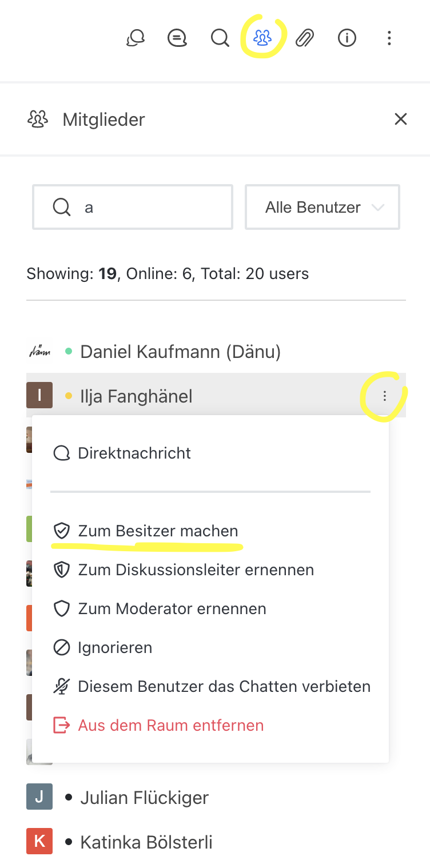Image resolution: width=430 pixels, height=868 pixels.
Task: Select Direktnachricht from the context menu
Action: click(x=134, y=453)
